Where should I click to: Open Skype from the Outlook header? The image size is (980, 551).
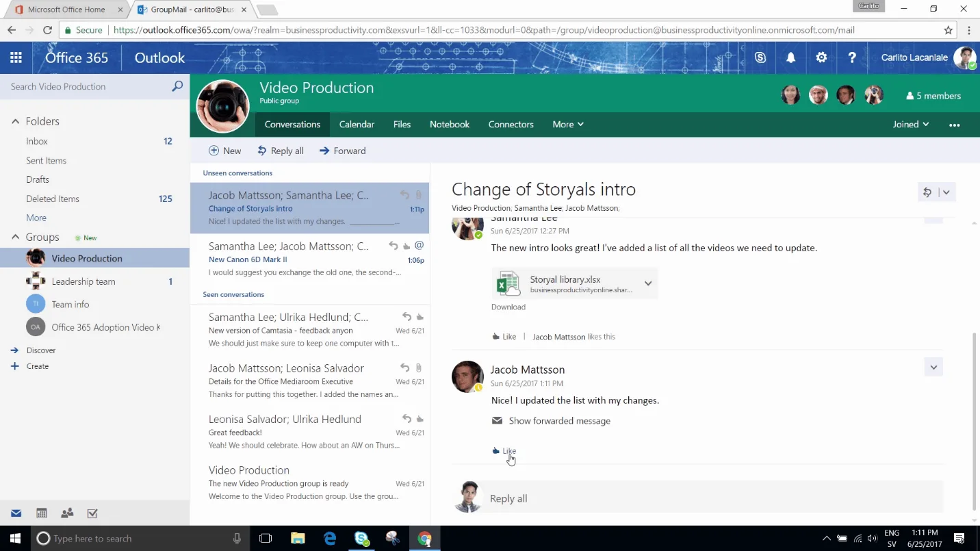click(x=760, y=57)
